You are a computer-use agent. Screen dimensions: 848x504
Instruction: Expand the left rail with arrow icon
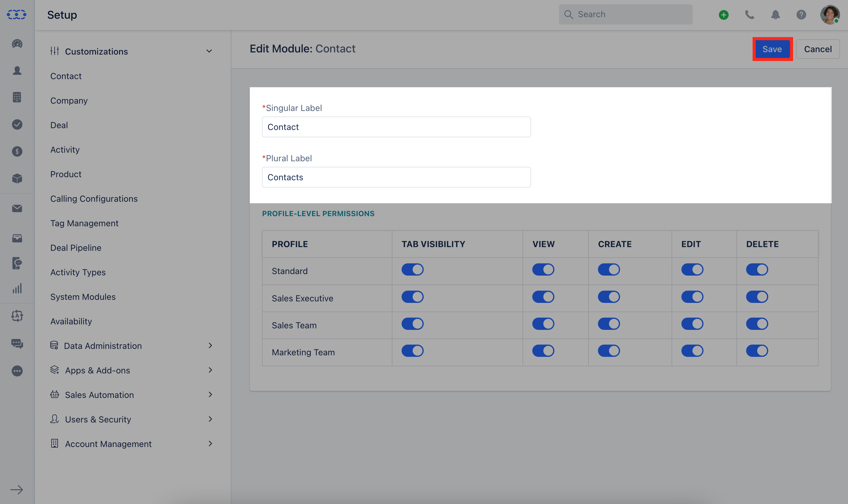point(16,490)
